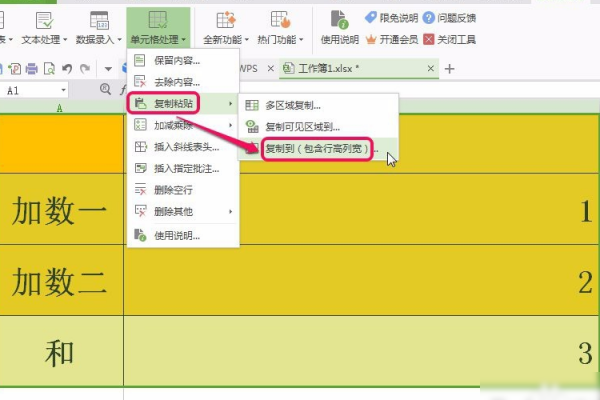Expand the 文本处理 dropdown arrow

click(x=65, y=39)
